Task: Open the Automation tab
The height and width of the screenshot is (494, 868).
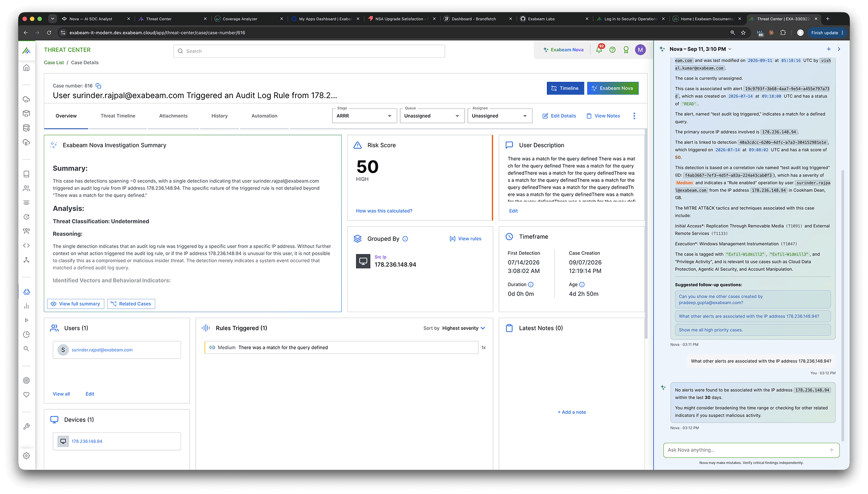Action: (264, 116)
